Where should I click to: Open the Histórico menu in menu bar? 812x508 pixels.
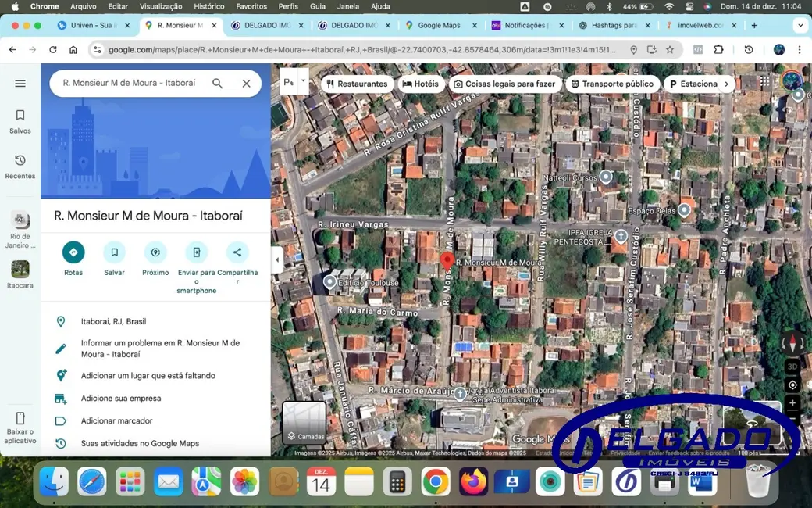pyautogui.click(x=208, y=6)
